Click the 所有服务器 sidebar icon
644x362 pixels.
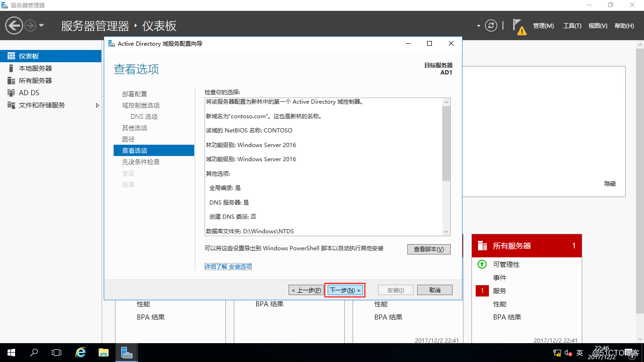[x=11, y=81]
